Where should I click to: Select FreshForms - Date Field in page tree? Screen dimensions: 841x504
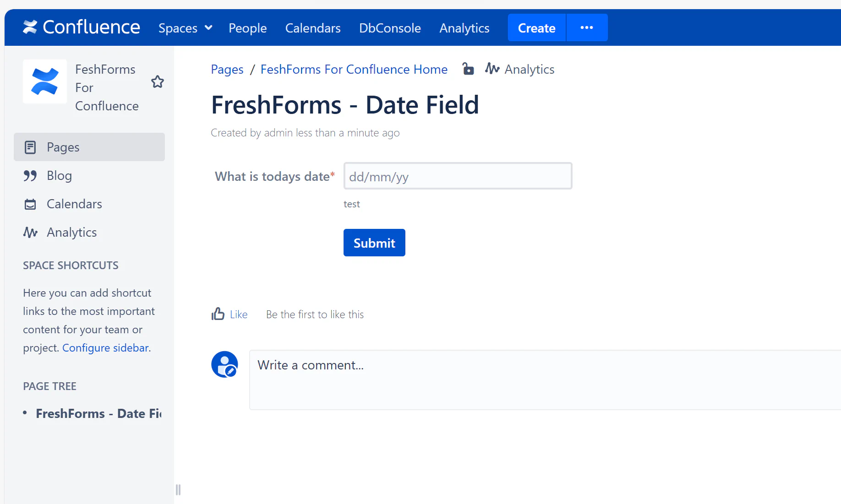coord(98,414)
